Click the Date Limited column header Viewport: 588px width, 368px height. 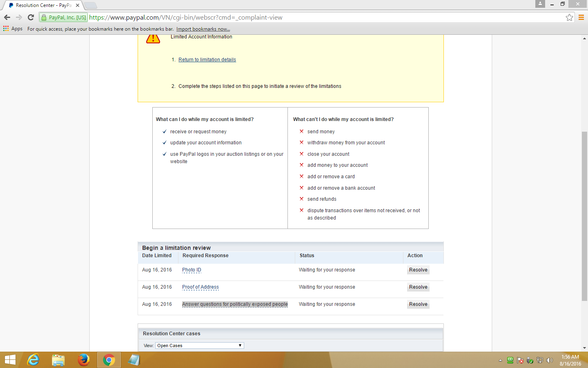tap(157, 256)
